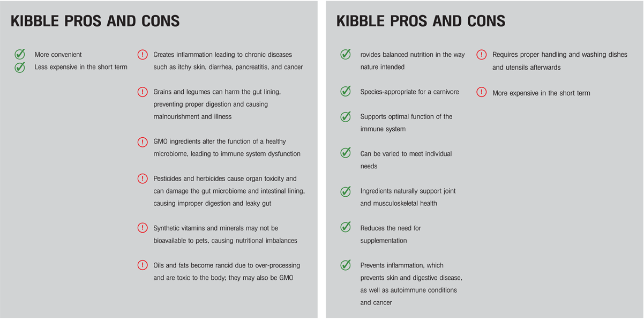The image size is (644, 320).
Task: Click the checkmark next to Ingredients naturally support joint
Action: point(346,191)
